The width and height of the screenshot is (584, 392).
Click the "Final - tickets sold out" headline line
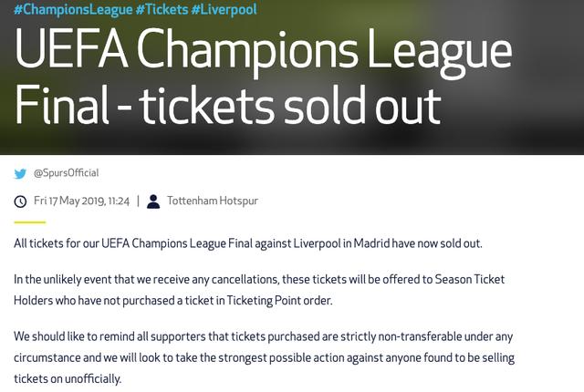[x=227, y=106]
